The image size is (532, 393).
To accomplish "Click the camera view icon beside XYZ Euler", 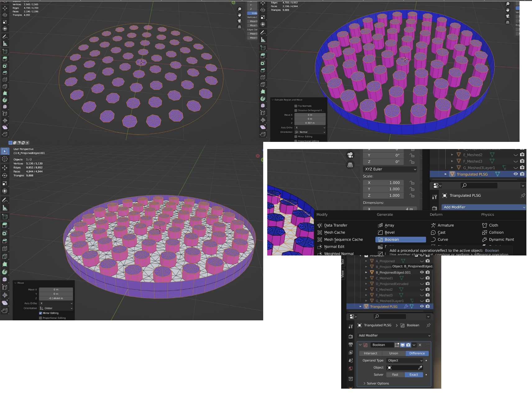I will point(350,155).
